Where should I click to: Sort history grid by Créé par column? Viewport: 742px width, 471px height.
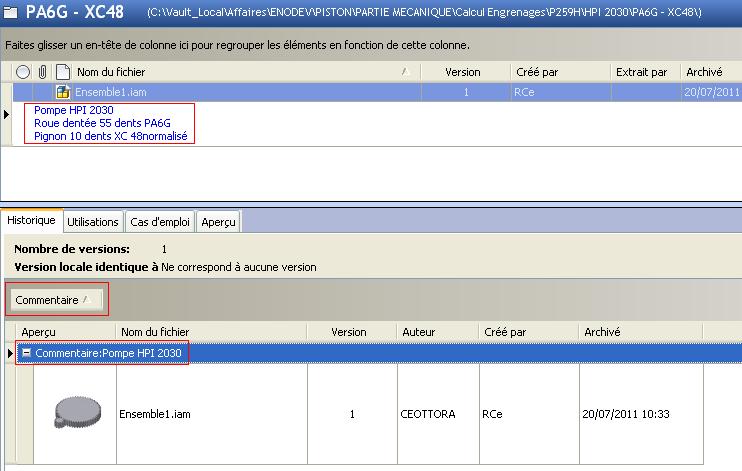pyautogui.click(x=529, y=332)
